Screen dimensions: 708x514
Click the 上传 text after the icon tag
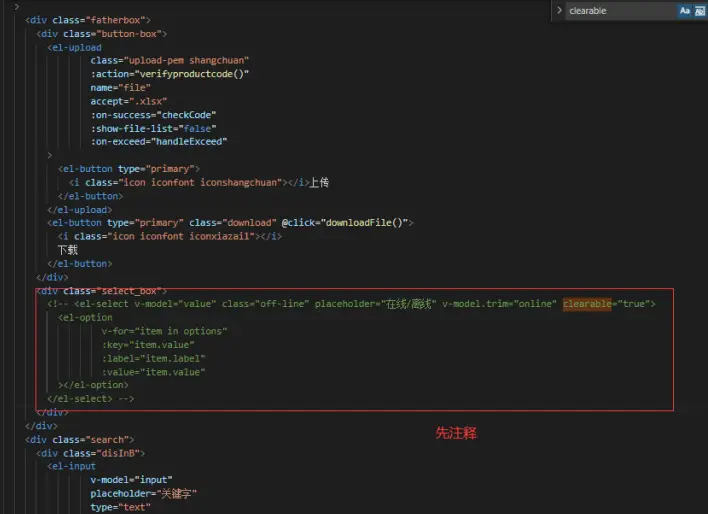tap(319, 182)
